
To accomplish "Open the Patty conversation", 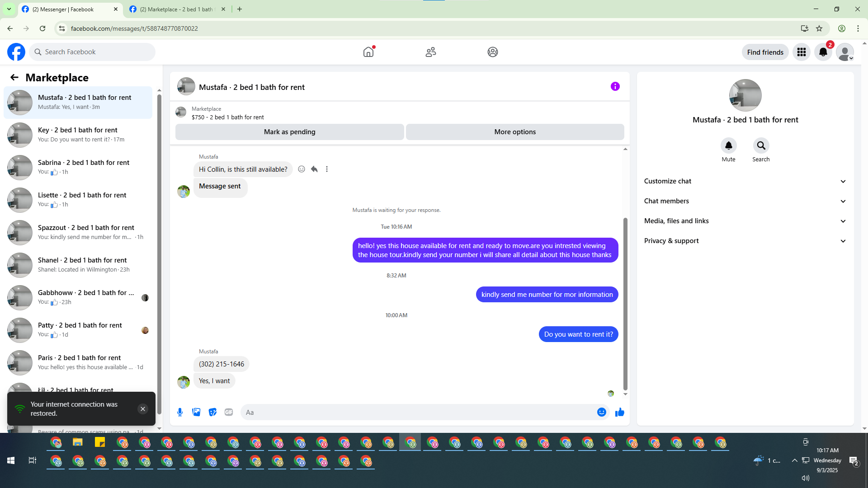I will [78, 330].
